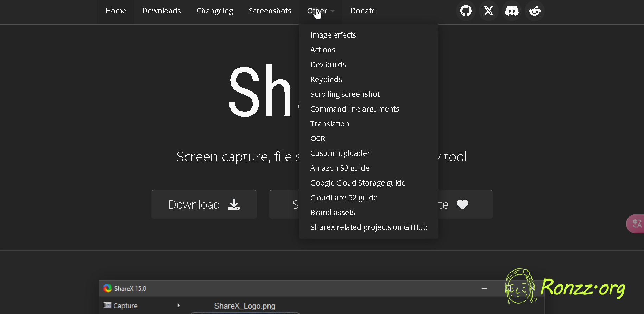The height and width of the screenshot is (314, 644).
Task: Click the heart icon on Donate button
Action: click(x=462, y=205)
